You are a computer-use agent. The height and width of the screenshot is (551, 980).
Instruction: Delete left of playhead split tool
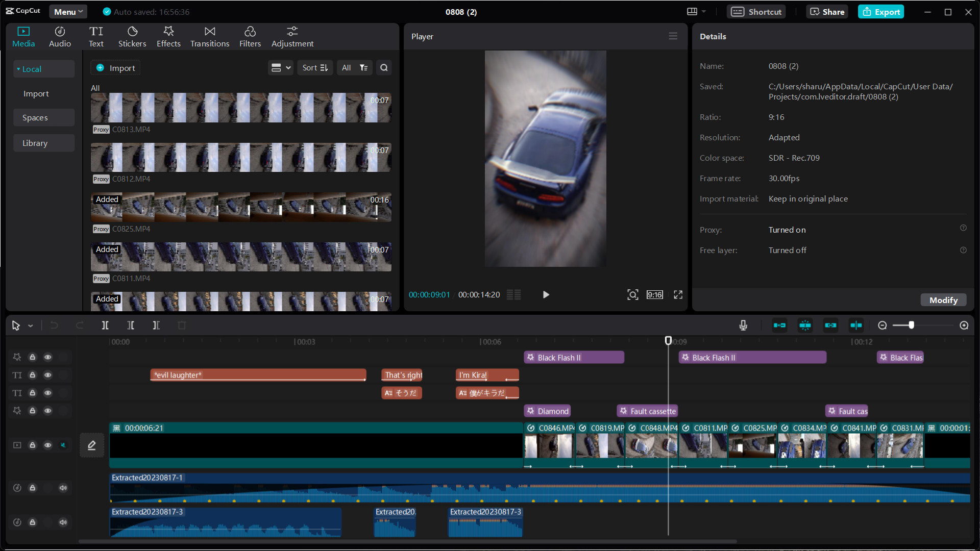pos(131,325)
